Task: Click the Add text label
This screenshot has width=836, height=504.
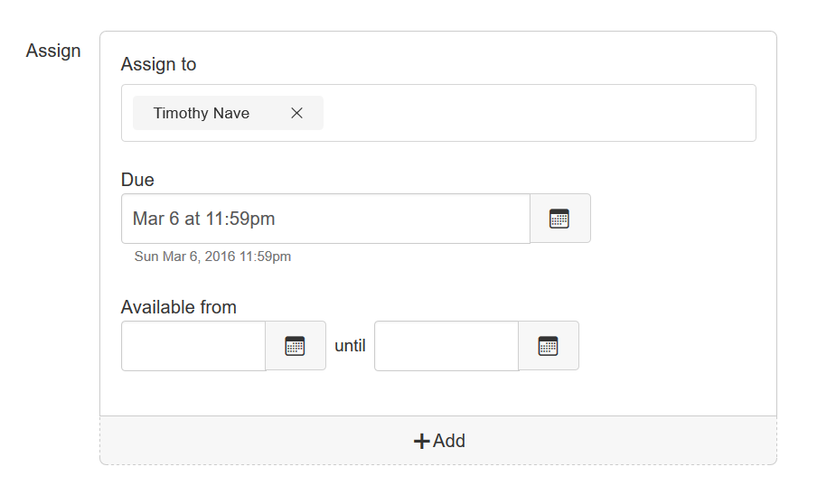Action: click(x=449, y=441)
